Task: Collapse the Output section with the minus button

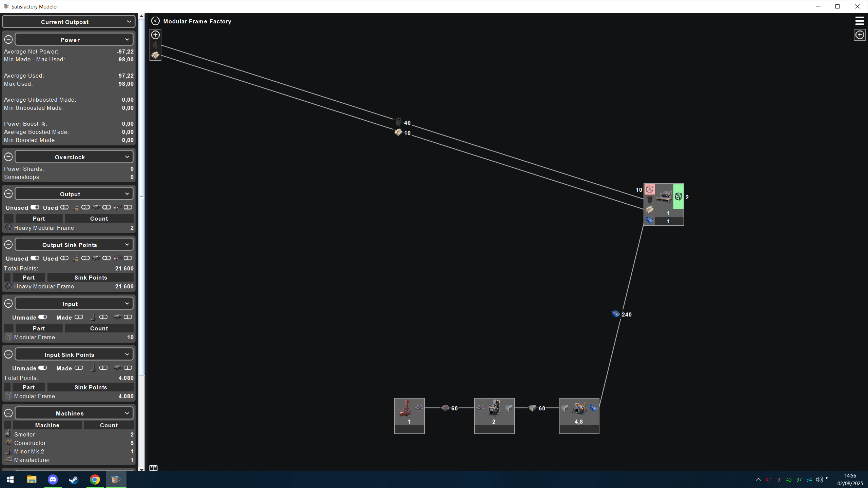Action: click(x=8, y=194)
